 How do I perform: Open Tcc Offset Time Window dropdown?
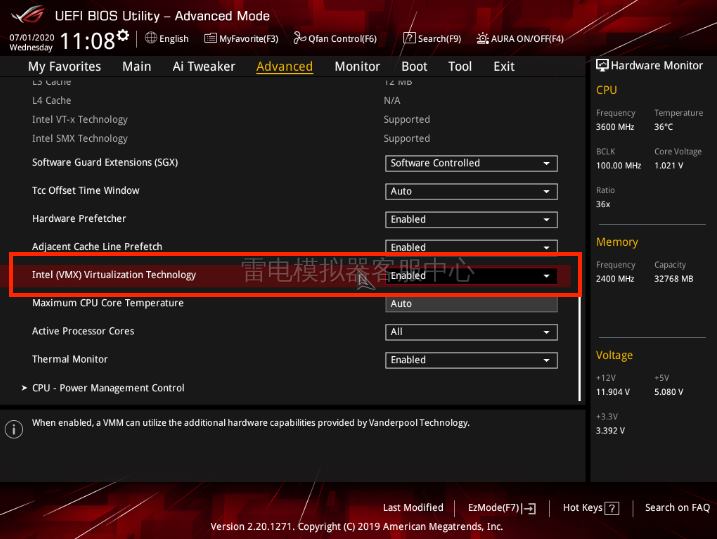pyautogui.click(x=471, y=191)
